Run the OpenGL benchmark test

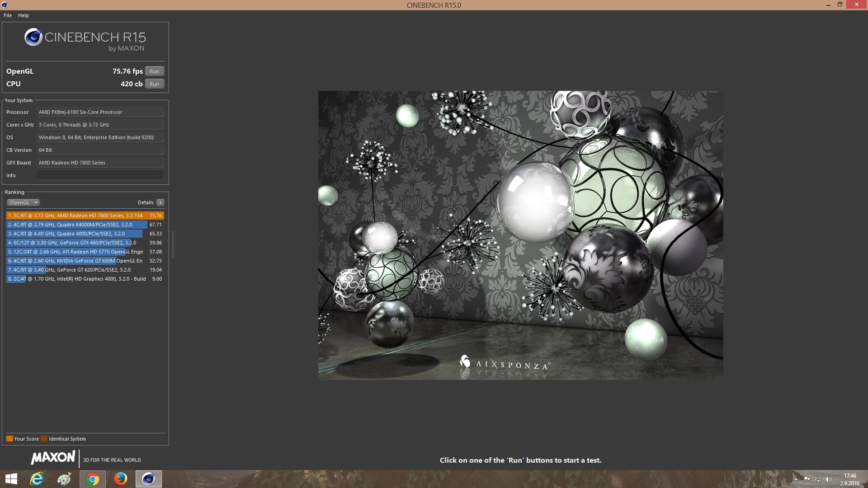tap(154, 71)
